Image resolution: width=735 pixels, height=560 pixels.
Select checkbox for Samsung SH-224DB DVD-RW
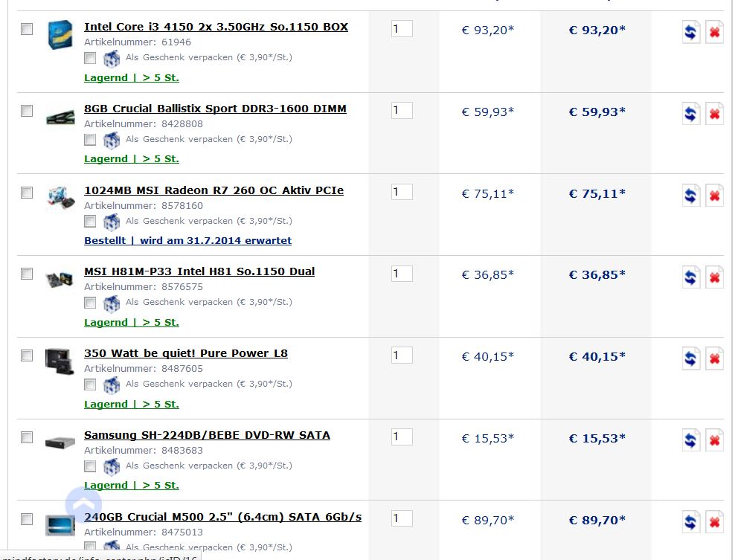pyautogui.click(x=27, y=437)
